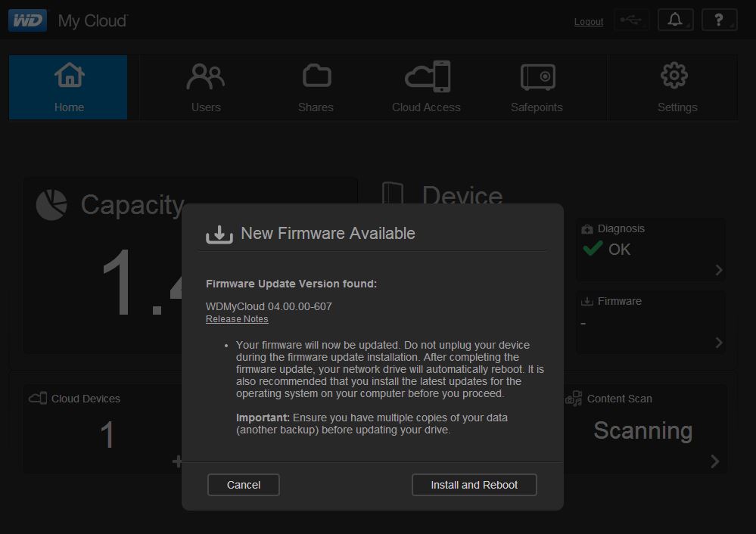The height and width of the screenshot is (534, 756).
Task: Open the Release Notes link
Action: click(237, 319)
